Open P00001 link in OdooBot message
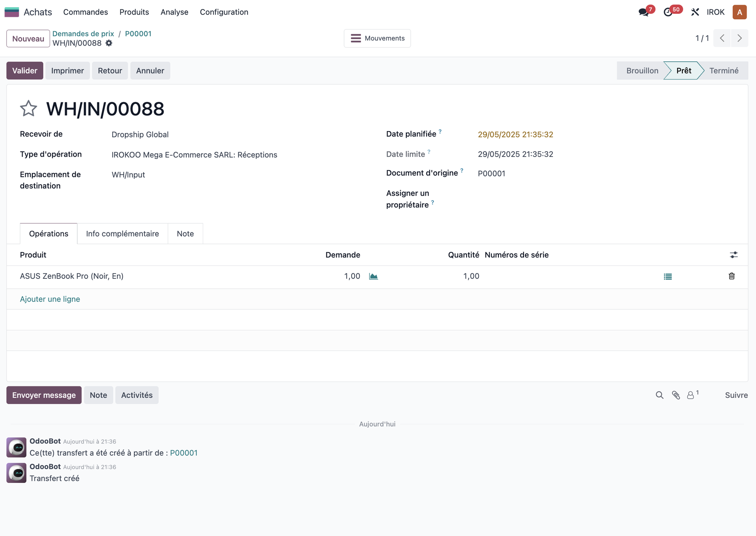This screenshot has height=536, width=756. [x=184, y=453]
